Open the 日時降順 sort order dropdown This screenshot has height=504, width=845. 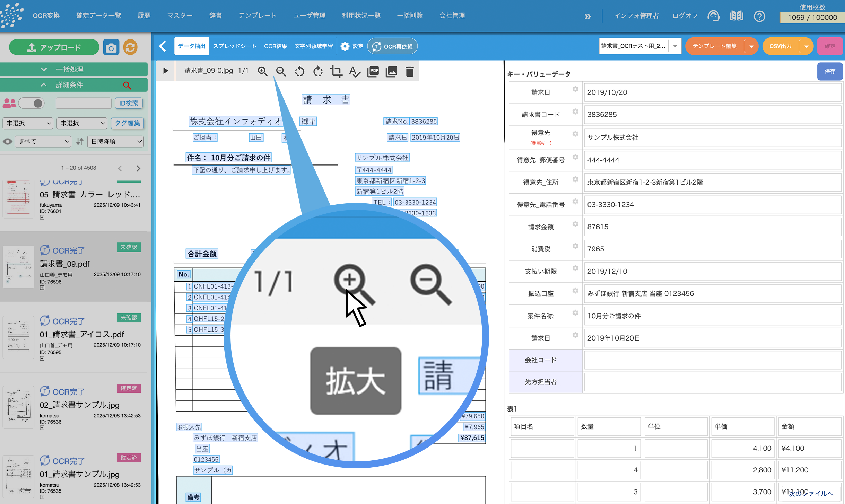115,141
